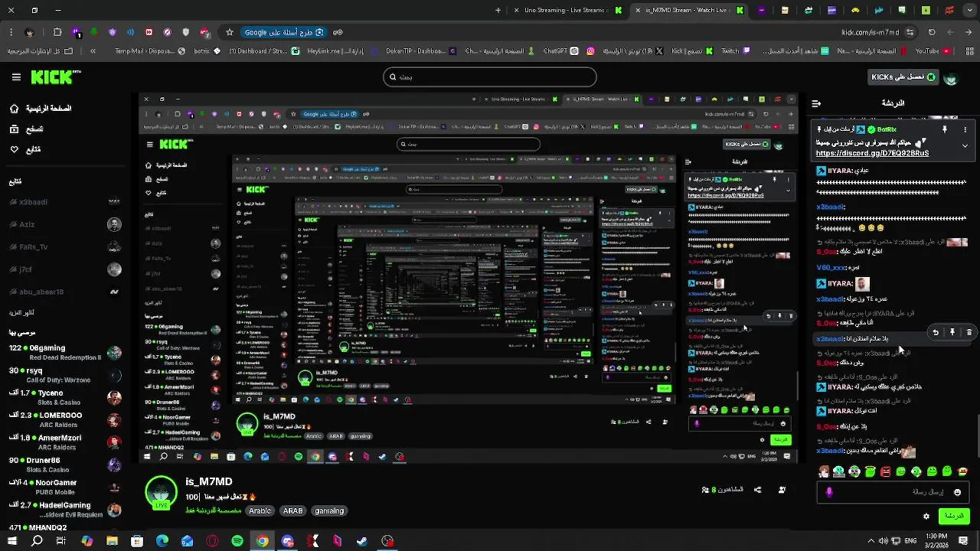
Task: Click the Kick search field
Action: [490, 77]
